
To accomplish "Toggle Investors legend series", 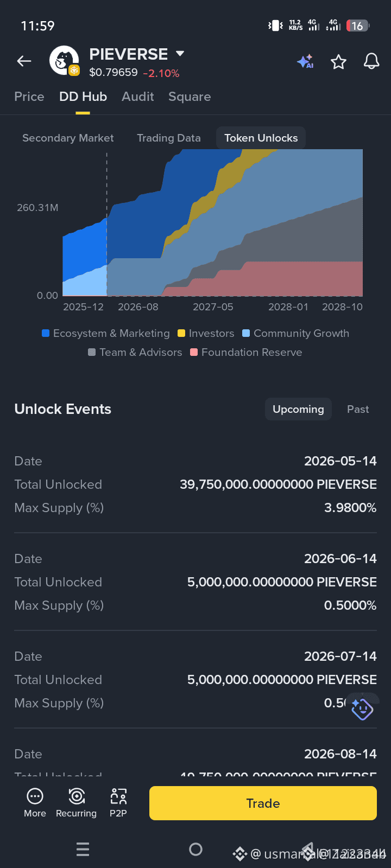I will pos(206,333).
